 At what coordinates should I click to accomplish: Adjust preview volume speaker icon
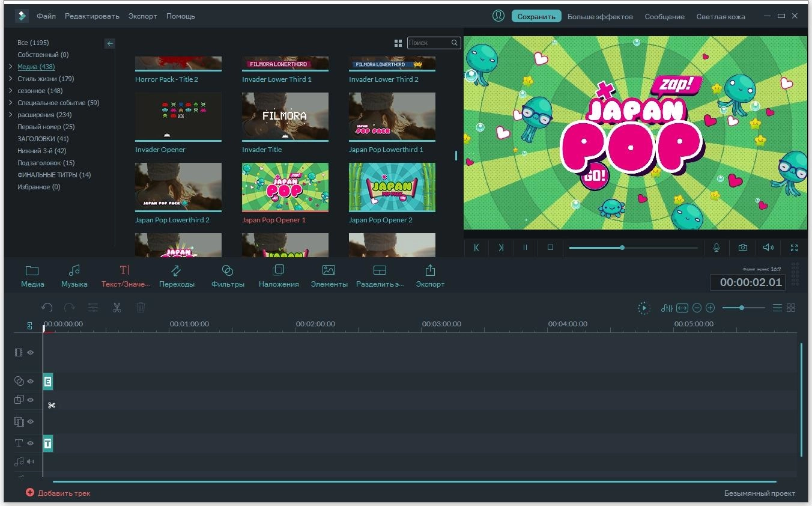pos(768,247)
